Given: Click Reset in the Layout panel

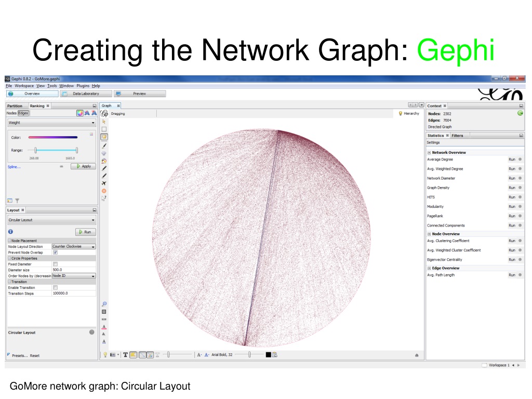Looking at the screenshot, I should pyautogui.click(x=35, y=356).
